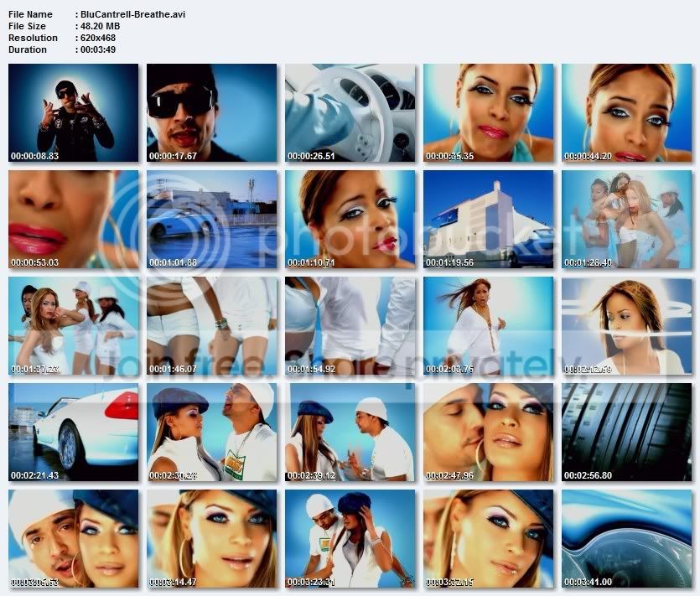The width and height of the screenshot is (700, 596).
Task: Click the file name BluCantrell-Breathe.avi text
Action: [x=133, y=14]
